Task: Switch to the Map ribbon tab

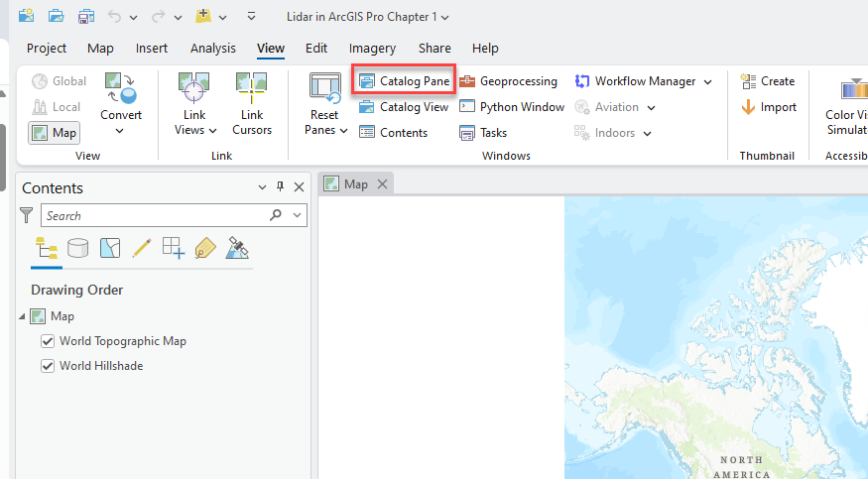Action: pyautogui.click(x=100, y=49)
